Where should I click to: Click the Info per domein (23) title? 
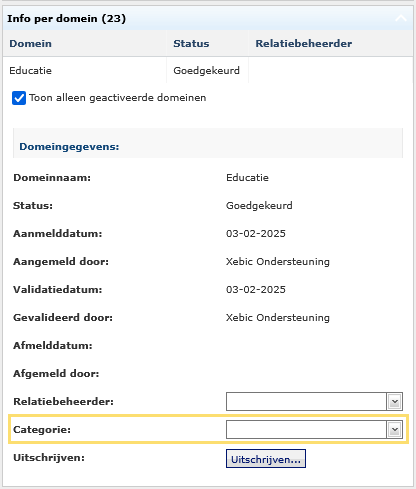coord(67,19)
